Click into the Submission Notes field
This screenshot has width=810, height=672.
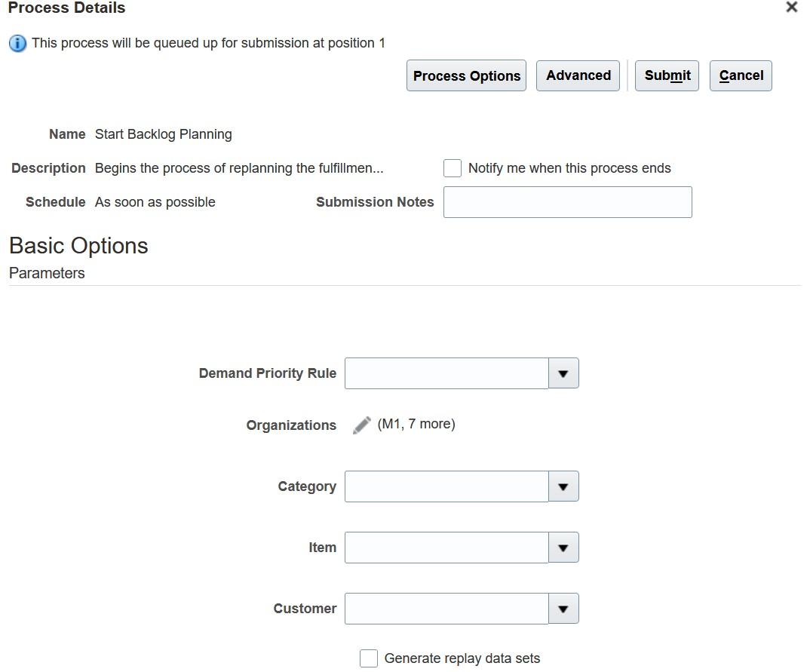[x=567, y=202]
